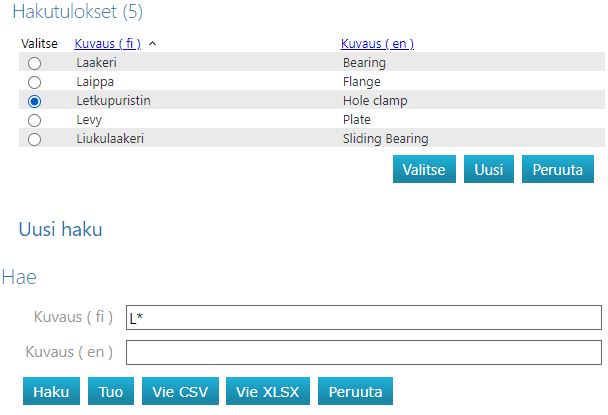Select the Laakeri radio button
The height and width of the screenshot is (415, 608).
(35, 63)
